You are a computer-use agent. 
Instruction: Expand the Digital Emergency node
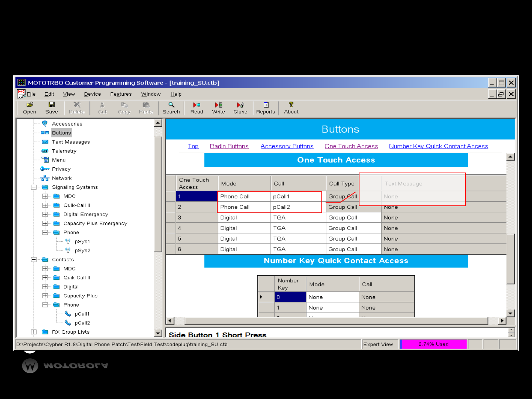coord(45,214)
